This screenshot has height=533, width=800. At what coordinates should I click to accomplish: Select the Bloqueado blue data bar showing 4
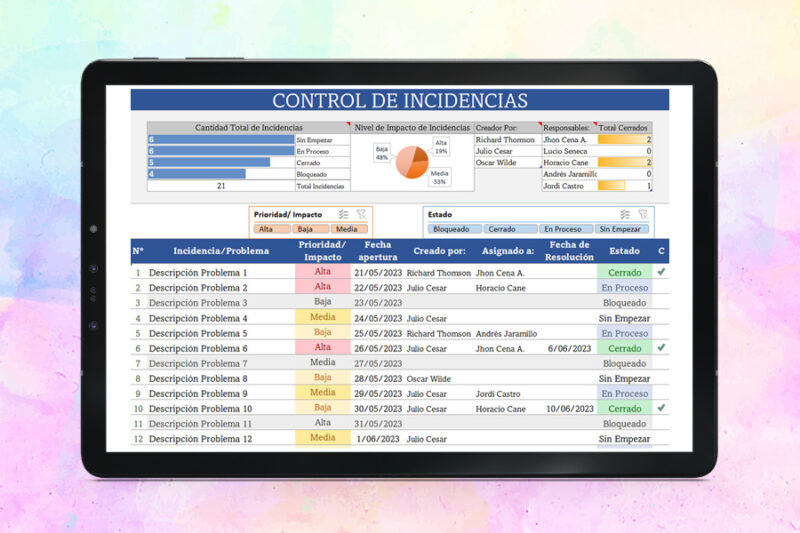click(x=196, y=174)
